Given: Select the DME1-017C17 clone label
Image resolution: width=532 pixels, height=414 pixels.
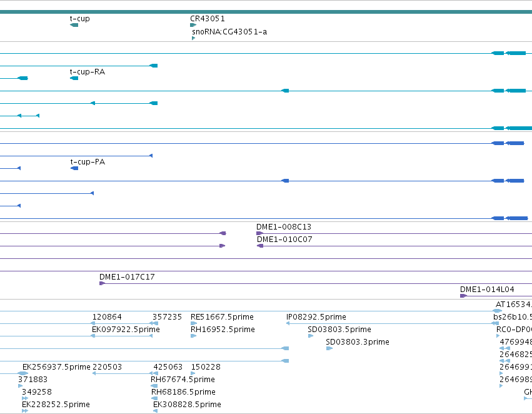Looking at the screenshot, I should 127,277.
